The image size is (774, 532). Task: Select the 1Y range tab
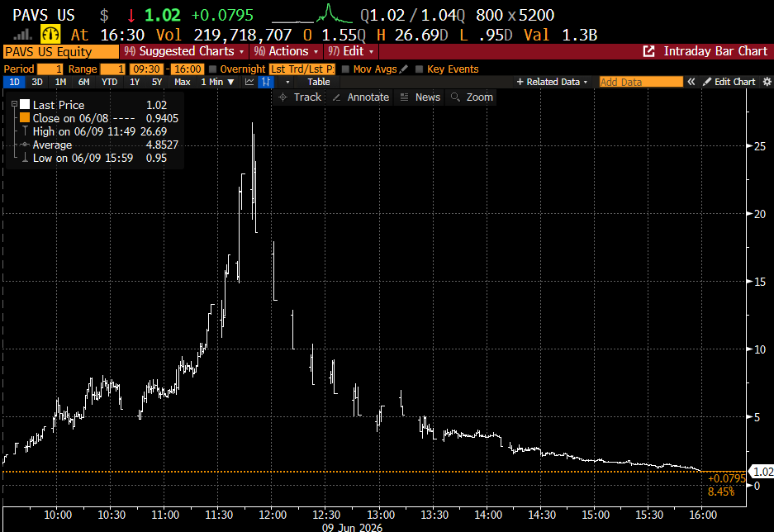coord(135,82)
